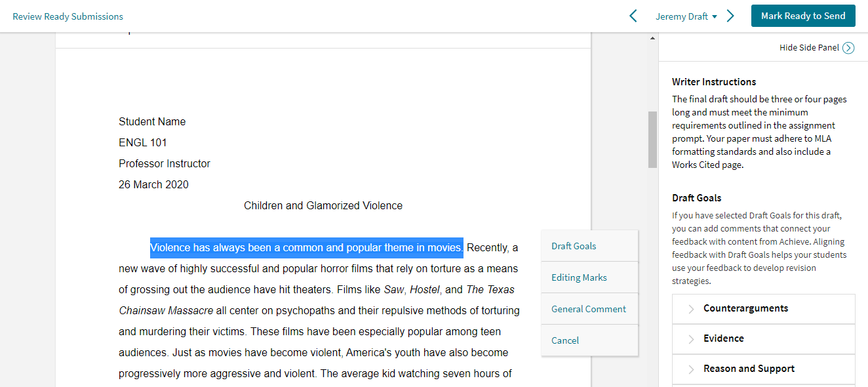Image resolution: width=868 pixels, height=387 pixels.
Task: Click the document vertical scrollbar thumb
Action: click(x=652, y=139)
